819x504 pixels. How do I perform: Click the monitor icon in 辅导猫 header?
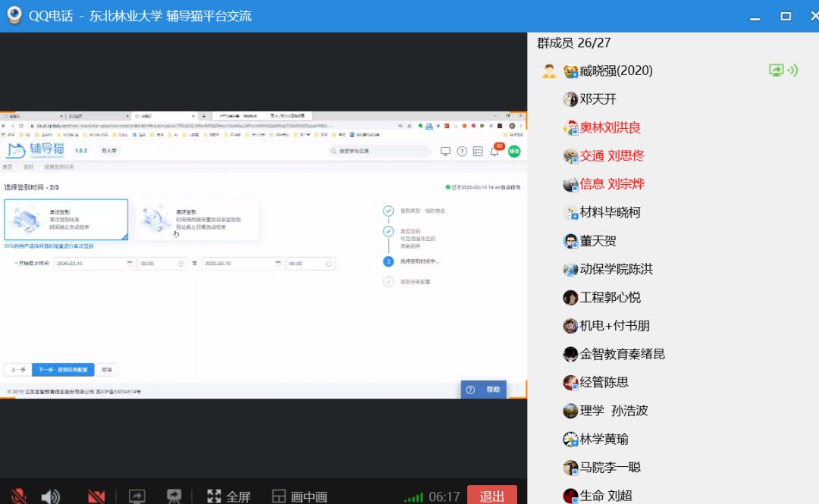[445, 151]
